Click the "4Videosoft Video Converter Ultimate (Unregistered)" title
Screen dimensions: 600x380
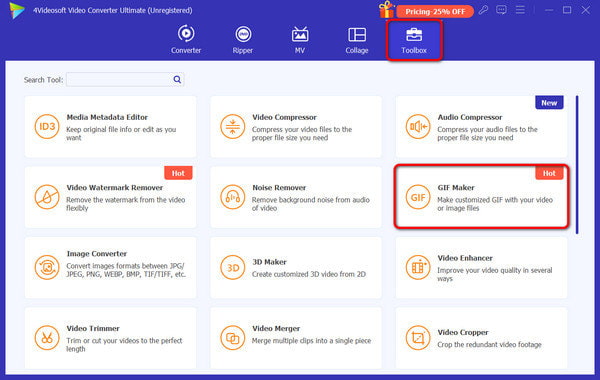coord(112,10)
